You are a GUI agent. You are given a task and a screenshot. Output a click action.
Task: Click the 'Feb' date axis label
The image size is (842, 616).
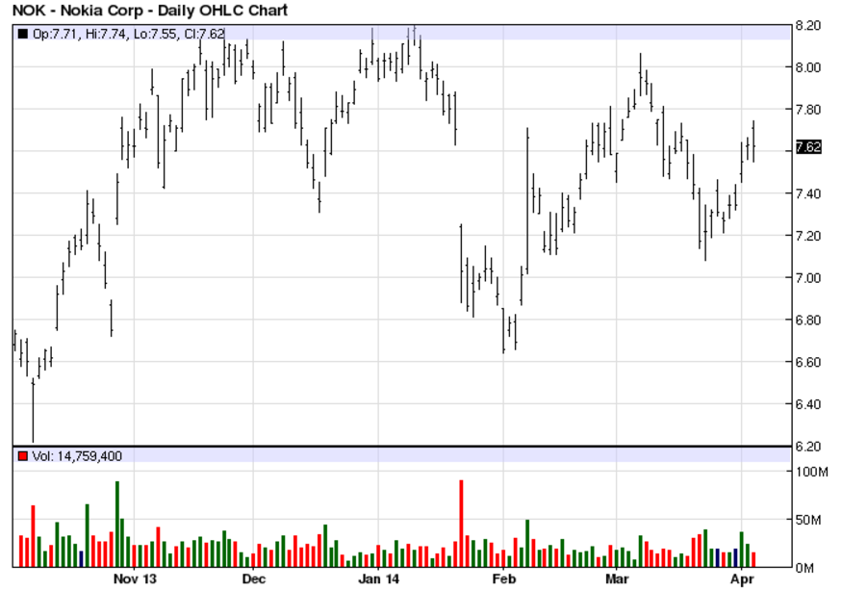click(x=503, y=578)
